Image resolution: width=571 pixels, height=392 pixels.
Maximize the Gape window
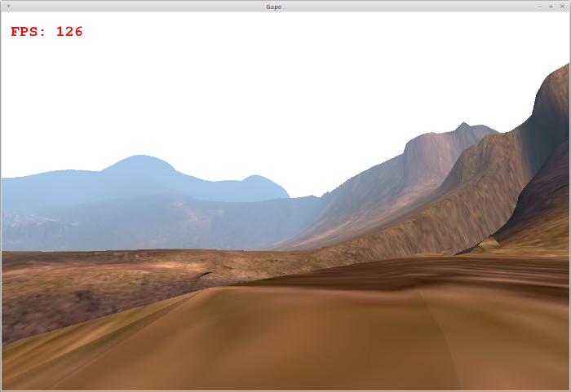pyautogui.click(x=551, y=7)
